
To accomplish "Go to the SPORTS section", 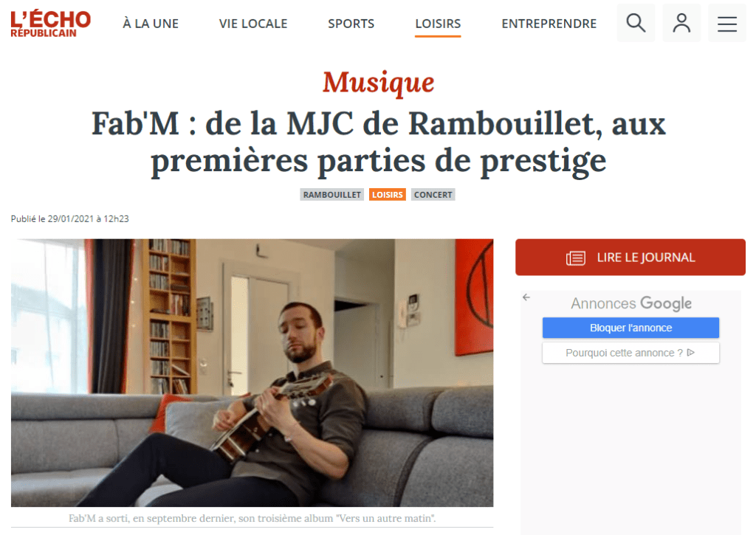I will (x=351, y=24).
